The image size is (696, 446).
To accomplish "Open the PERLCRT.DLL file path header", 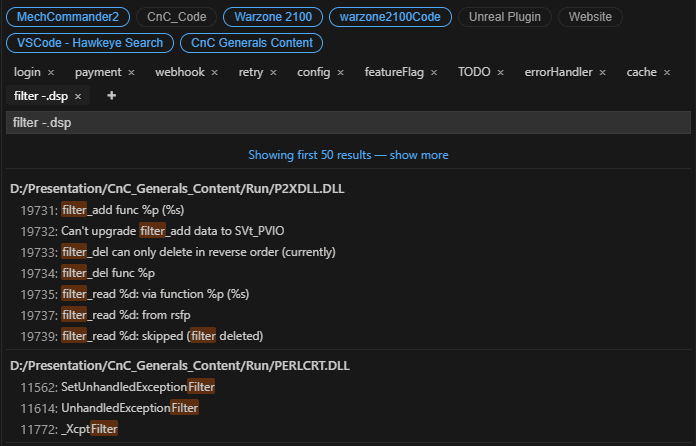I will coord(180,366).
